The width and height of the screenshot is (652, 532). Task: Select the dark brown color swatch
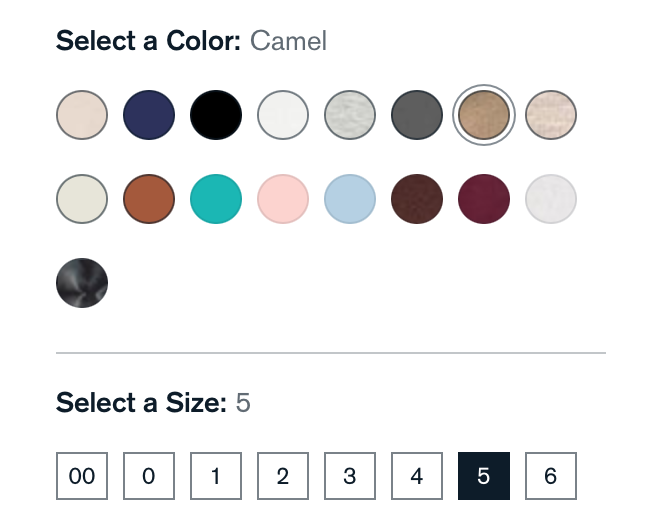[417, 199]
